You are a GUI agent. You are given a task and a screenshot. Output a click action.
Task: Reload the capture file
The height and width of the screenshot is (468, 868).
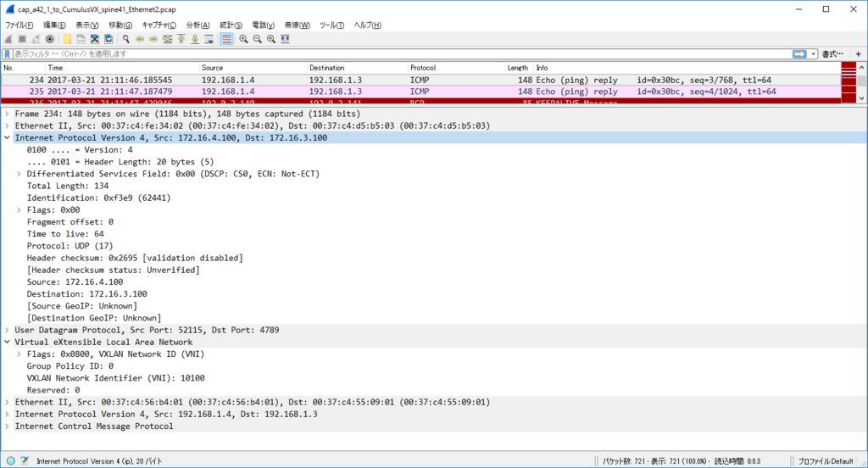pyautogui.click(x=108, y=39)
